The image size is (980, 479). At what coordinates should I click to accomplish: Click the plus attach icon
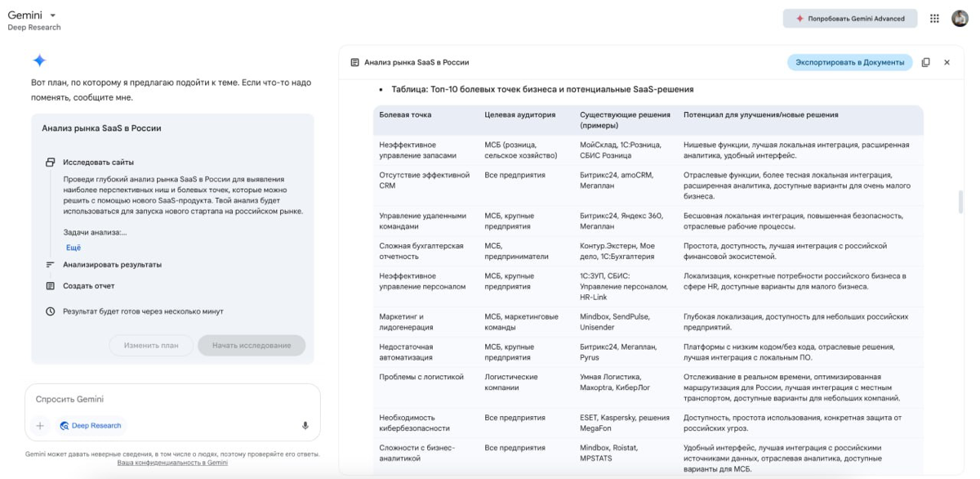40,426
